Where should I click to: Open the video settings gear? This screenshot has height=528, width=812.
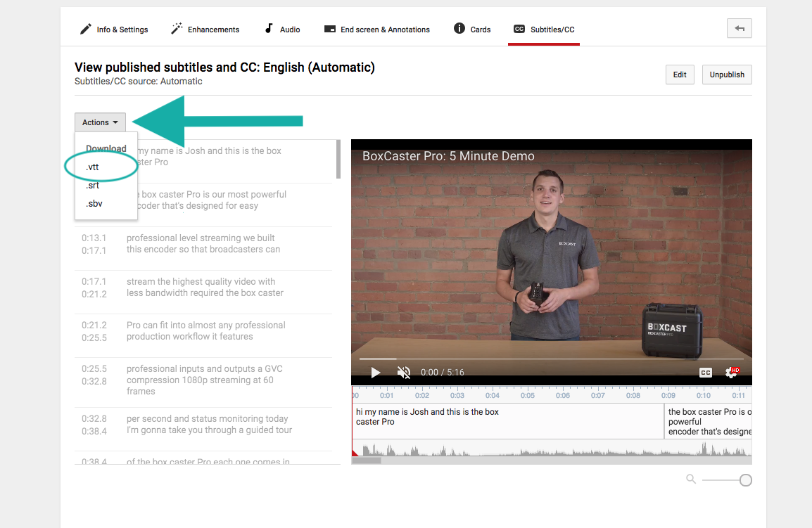[x=732, y=373]
